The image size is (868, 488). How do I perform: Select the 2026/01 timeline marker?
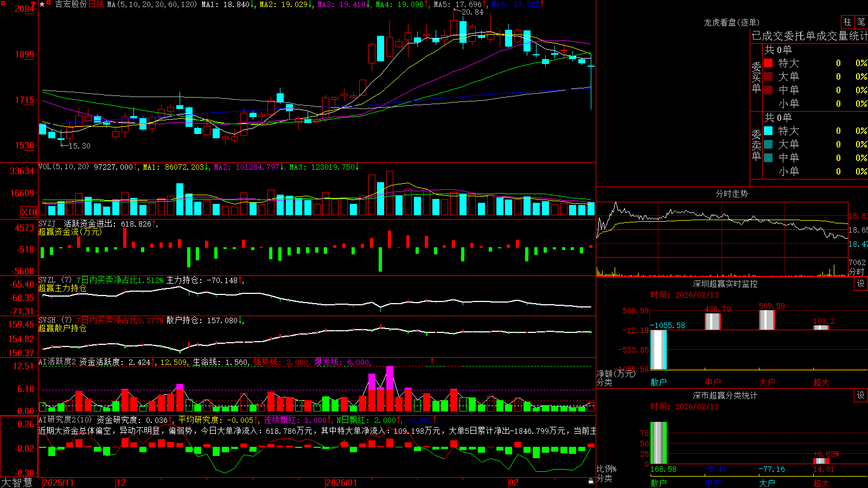(341, 483)
